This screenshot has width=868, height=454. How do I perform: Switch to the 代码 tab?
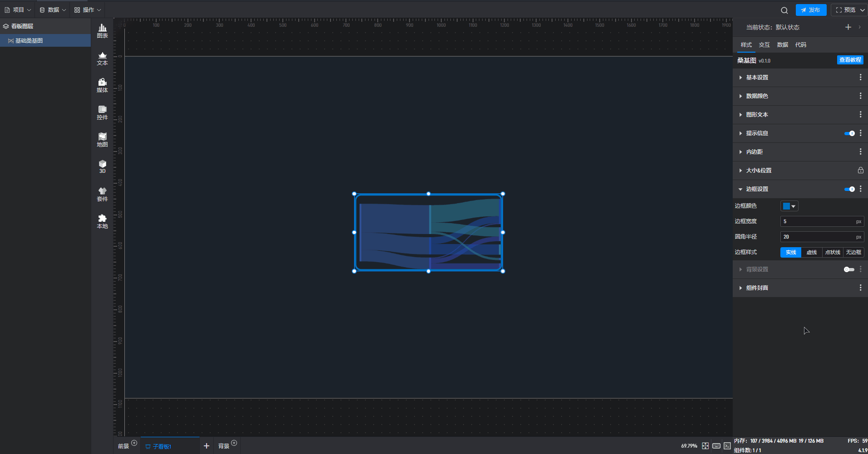(800, 45)
